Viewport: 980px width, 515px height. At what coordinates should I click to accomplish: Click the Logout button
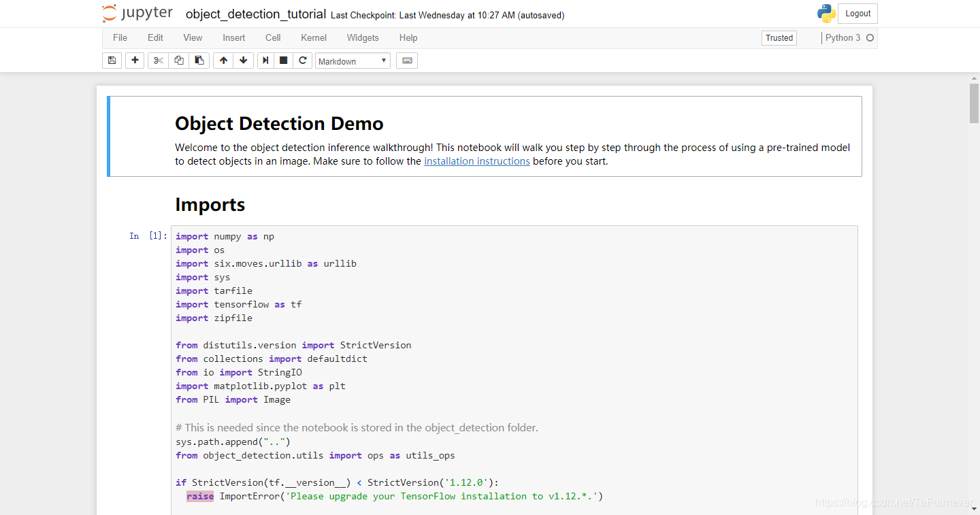click(857, 14)
